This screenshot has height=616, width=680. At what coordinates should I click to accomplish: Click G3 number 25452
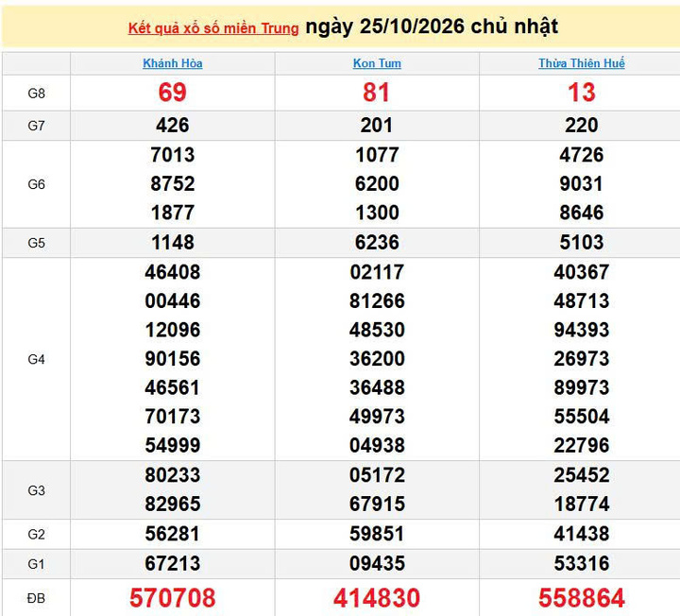(x=582, y=475)
